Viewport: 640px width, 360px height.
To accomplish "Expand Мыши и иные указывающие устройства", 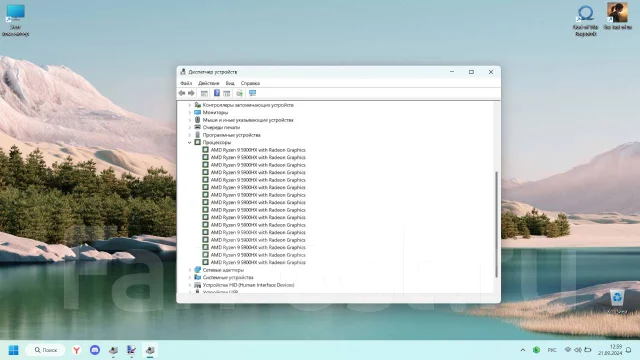I will tap(189, 120).
